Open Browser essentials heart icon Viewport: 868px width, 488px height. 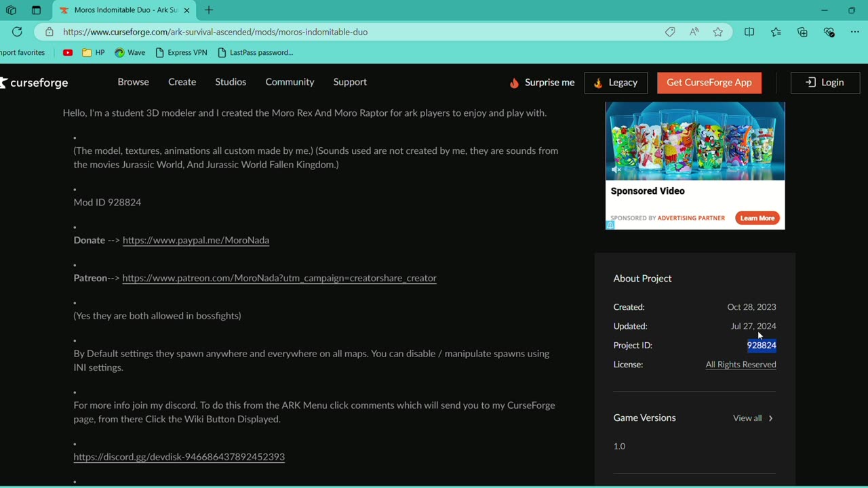(829, 32)
